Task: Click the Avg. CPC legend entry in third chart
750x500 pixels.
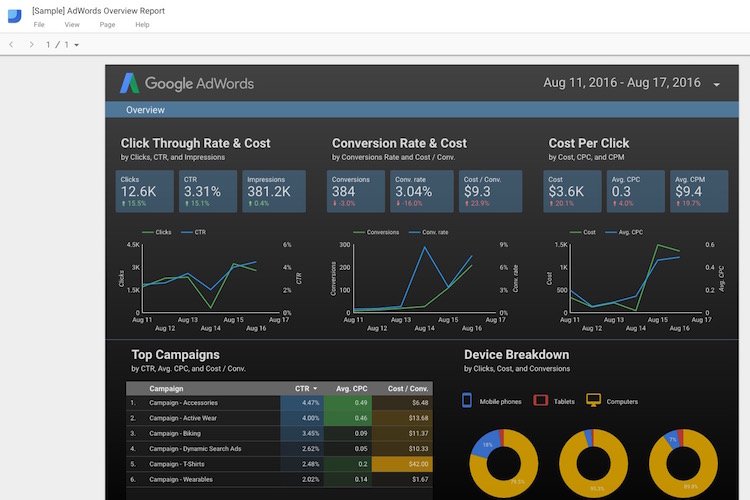Action: 624,232
